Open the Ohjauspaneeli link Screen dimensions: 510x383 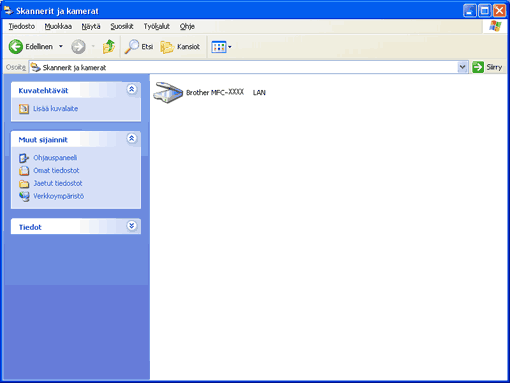click(55, 158)
